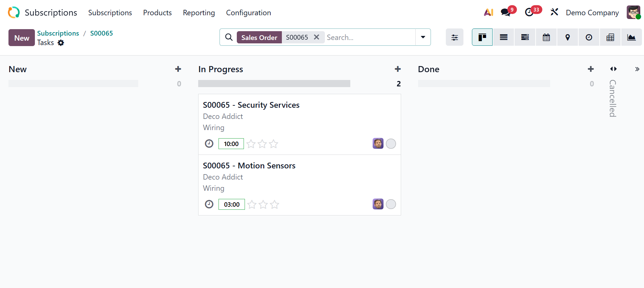
Task: Click the New button
Action: tap(22, 38)
